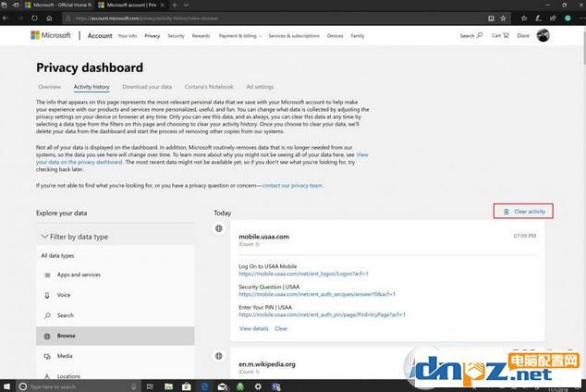Open Task View on the taskbar
This screenshot has width=586, height=392.
[150, 386]
